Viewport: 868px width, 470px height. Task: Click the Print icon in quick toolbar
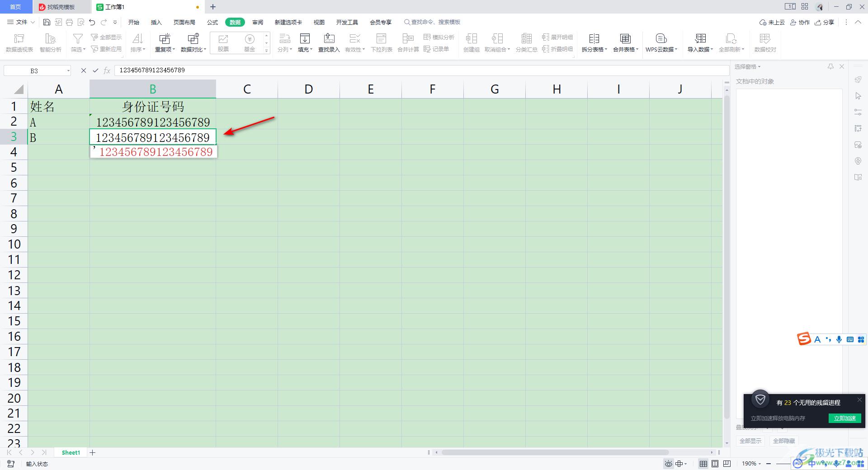pos(69,22)
